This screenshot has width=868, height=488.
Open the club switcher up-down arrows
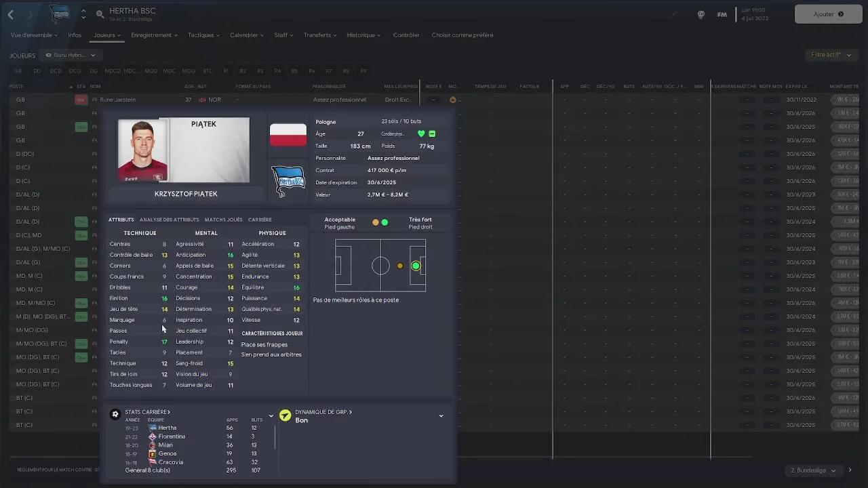click(x=83, y=14)
